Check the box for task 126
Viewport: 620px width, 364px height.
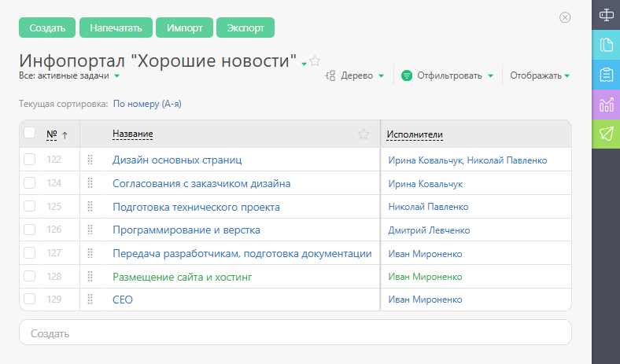[x=29, y=230]
